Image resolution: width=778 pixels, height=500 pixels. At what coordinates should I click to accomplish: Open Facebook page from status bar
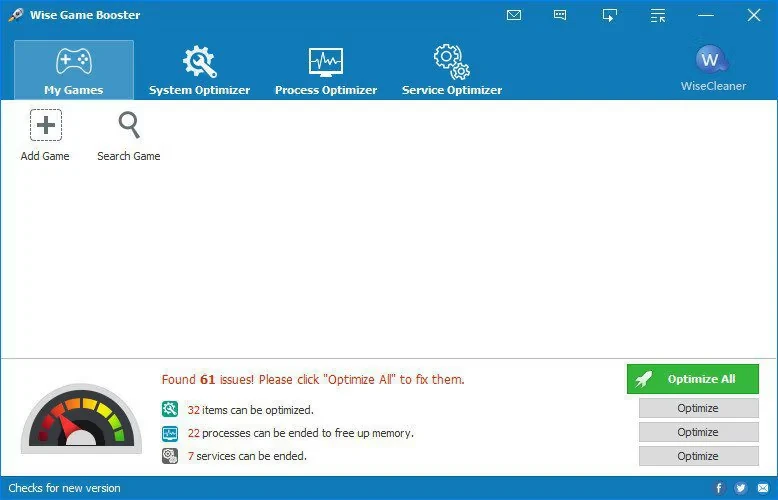tap(719, 488)
